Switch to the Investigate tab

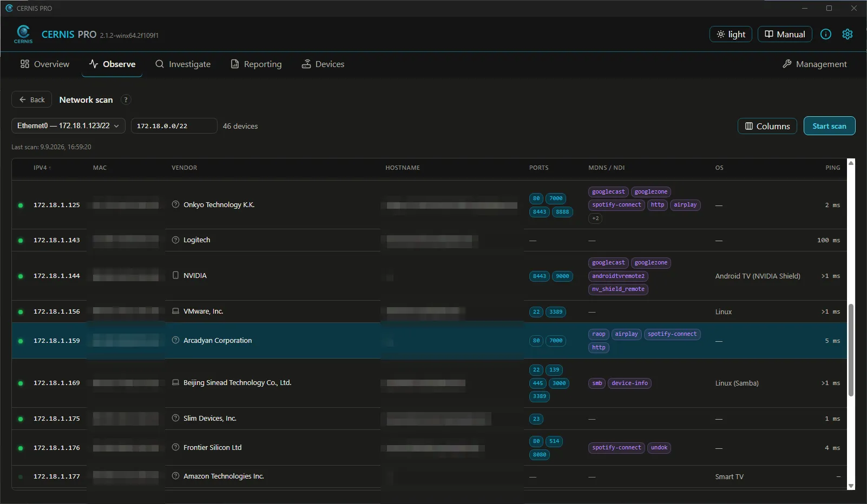[x=183, y=64]
